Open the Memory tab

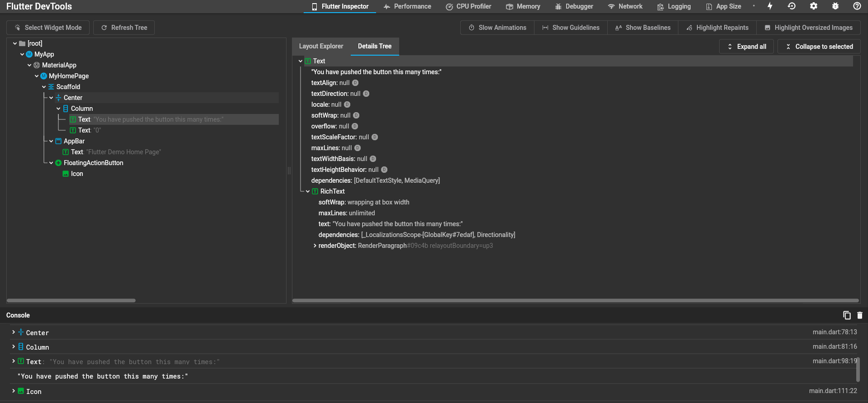point(523,6)
